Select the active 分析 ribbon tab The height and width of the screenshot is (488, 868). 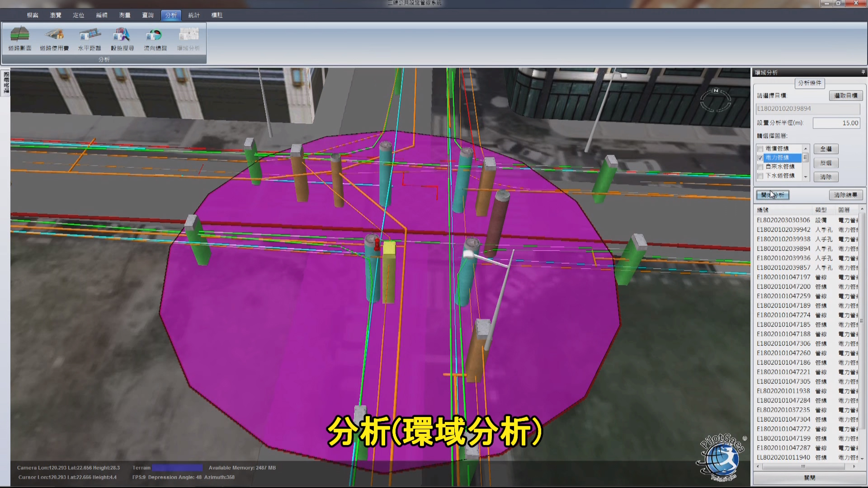171,15
